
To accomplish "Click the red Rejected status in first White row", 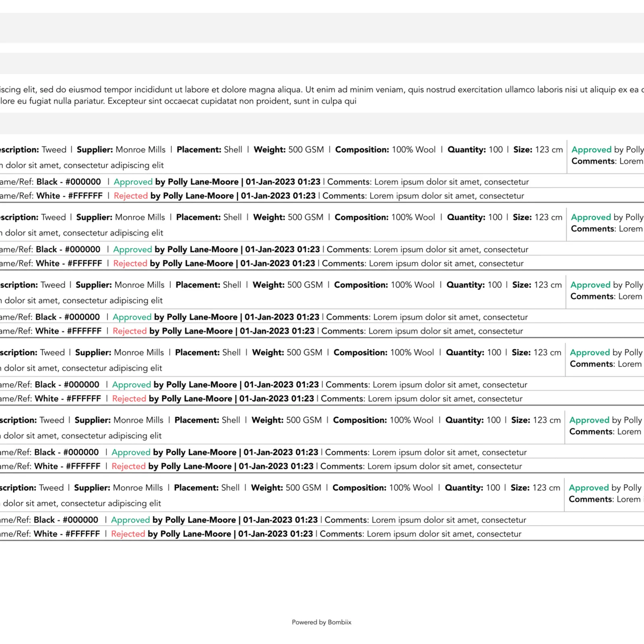I will pyautogui.click(x=131, y=196).
